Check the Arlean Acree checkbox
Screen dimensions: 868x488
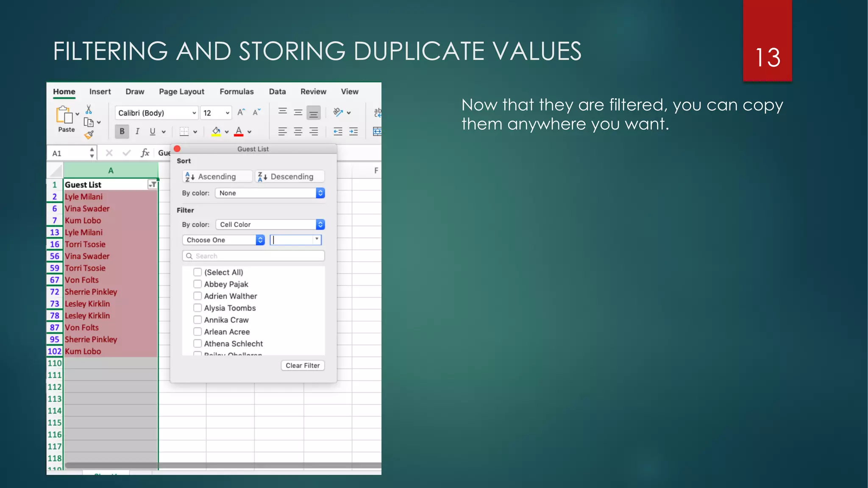[198, 331]
